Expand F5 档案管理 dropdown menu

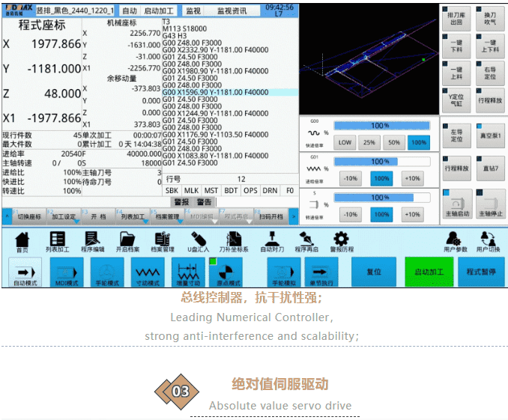pyautogui.click(x=167, y=216)
